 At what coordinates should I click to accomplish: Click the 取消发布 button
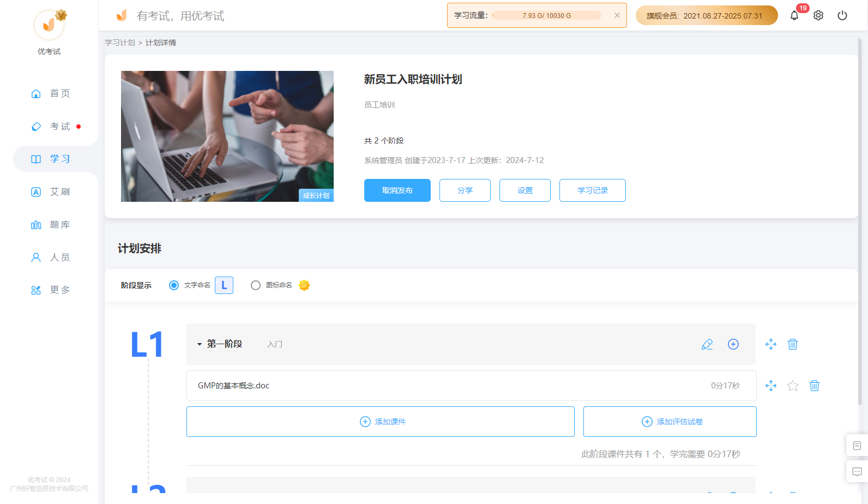click(397, 190)
